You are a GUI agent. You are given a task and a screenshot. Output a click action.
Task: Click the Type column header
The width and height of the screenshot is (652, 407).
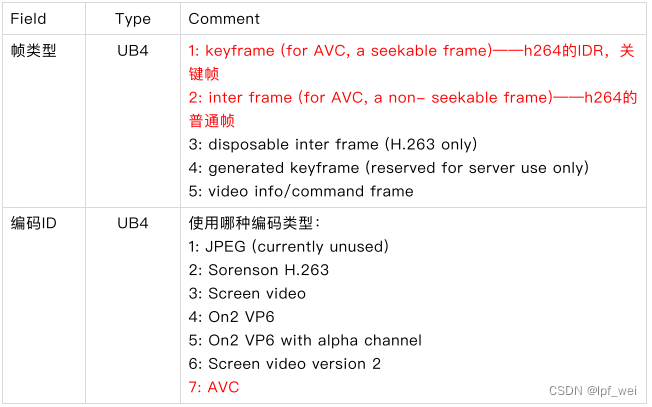(x=133, y=19)
